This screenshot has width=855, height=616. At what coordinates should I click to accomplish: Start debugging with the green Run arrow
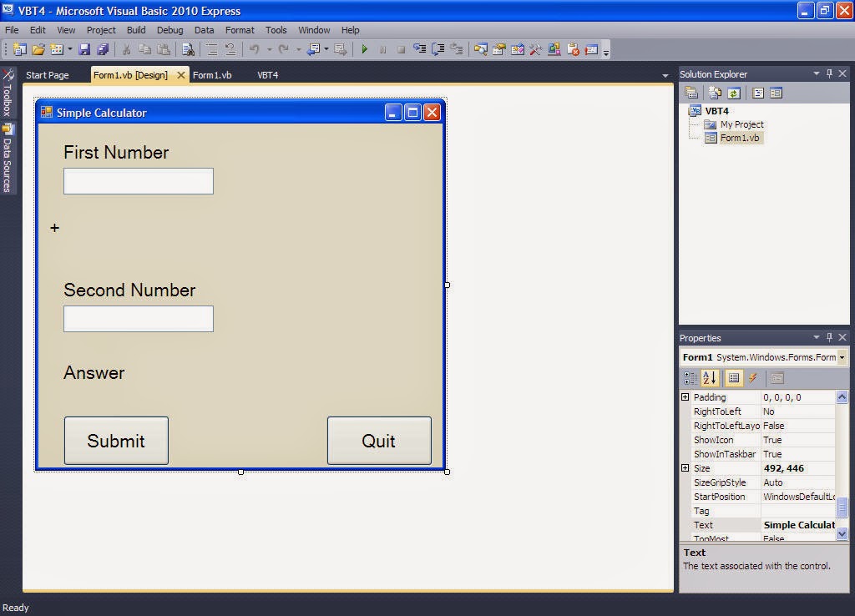pyautogui.click(x=365, y=49)
